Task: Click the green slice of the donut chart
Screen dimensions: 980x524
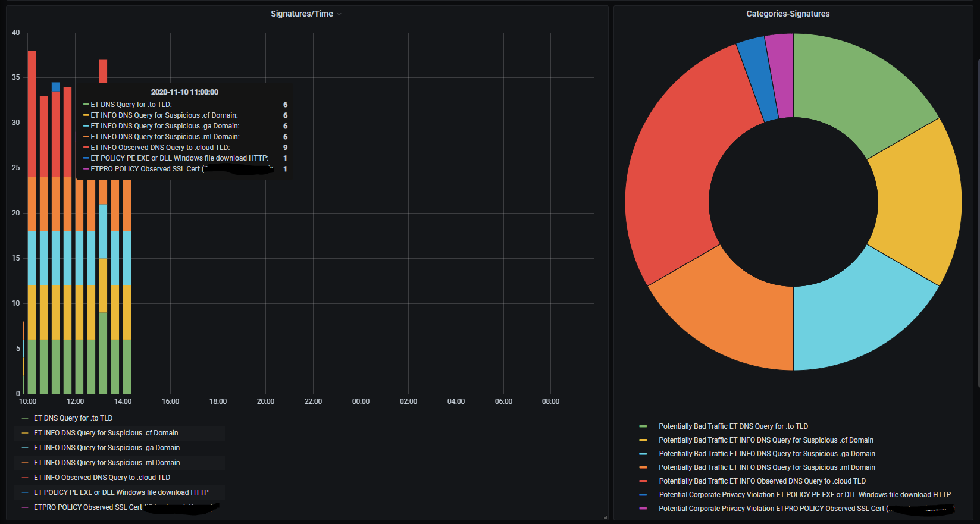Action: point(857,92)
